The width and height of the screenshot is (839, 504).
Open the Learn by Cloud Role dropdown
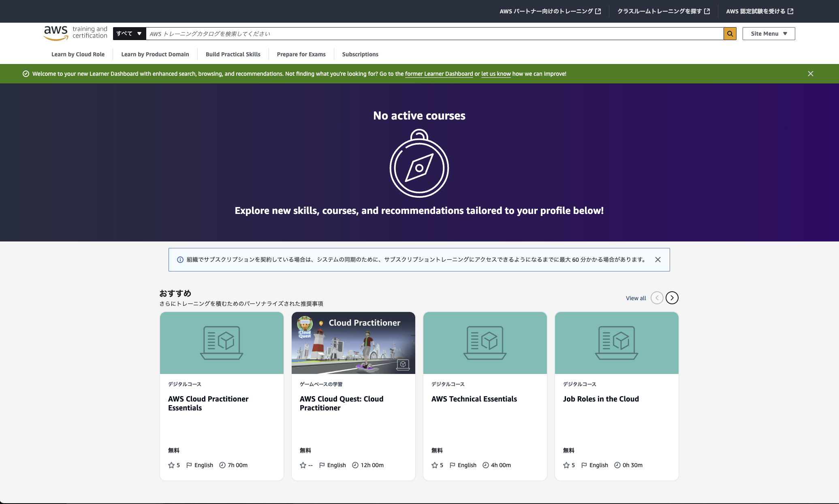click(x=77, y=54)
